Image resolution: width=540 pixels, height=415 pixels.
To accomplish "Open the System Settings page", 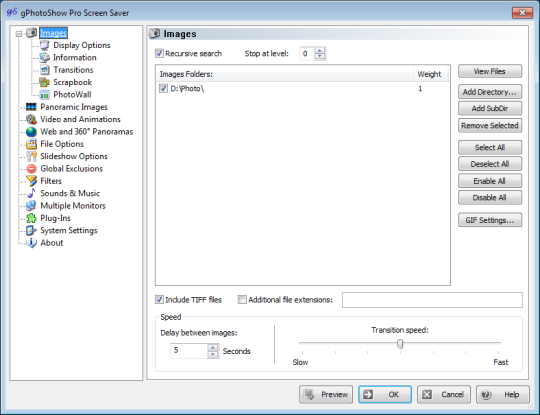I will (x=69, y=230).
